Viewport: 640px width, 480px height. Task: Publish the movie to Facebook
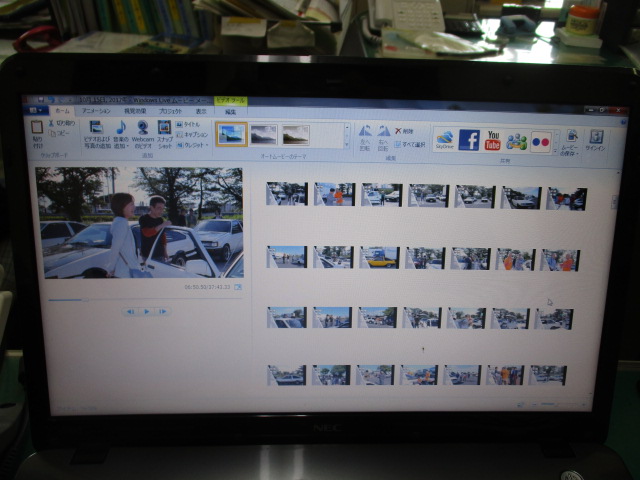click(x=469, y=139)
